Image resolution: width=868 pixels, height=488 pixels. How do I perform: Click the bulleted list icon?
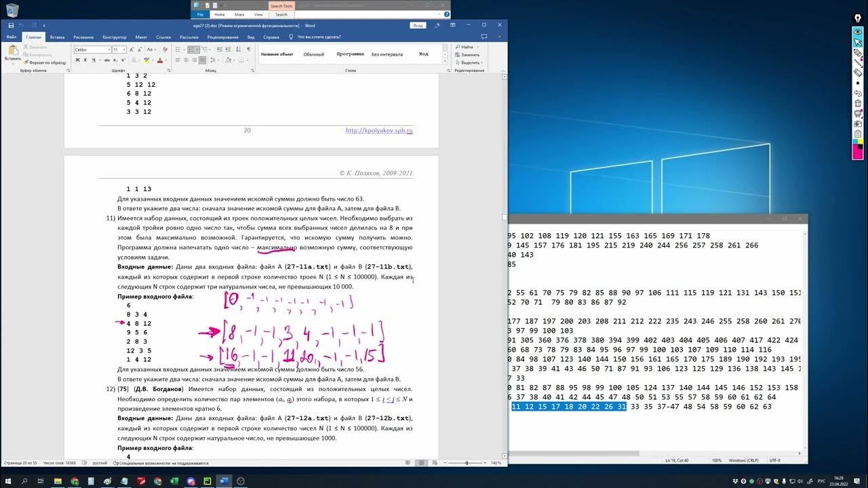point(178,49)
